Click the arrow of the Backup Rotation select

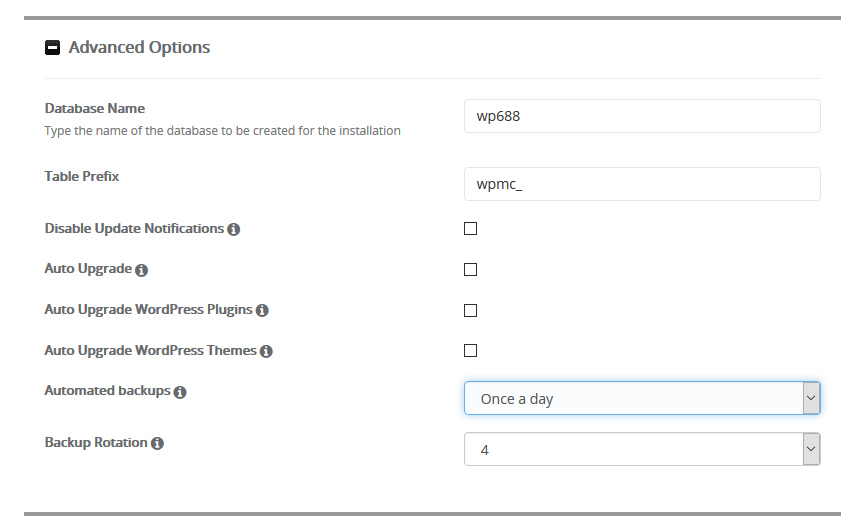[x=811, y=449]
